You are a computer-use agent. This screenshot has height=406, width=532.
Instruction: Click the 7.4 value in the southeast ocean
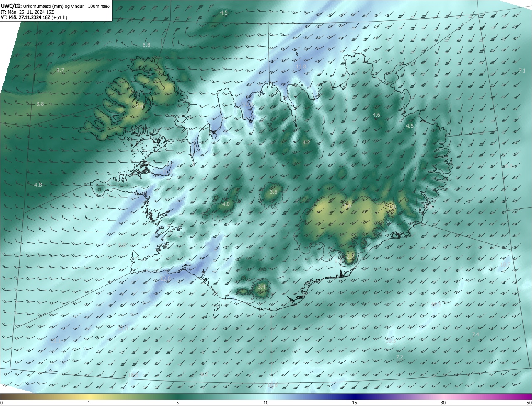tap(476, 335)
